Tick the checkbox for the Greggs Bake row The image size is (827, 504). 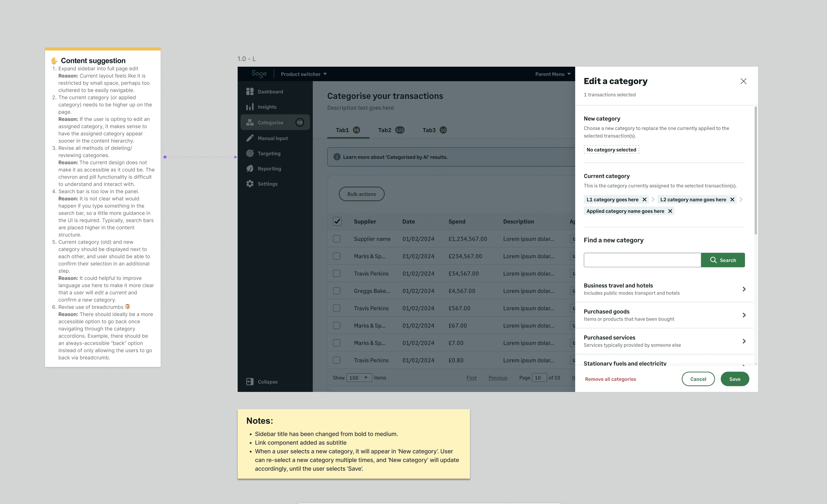[337, 291]
